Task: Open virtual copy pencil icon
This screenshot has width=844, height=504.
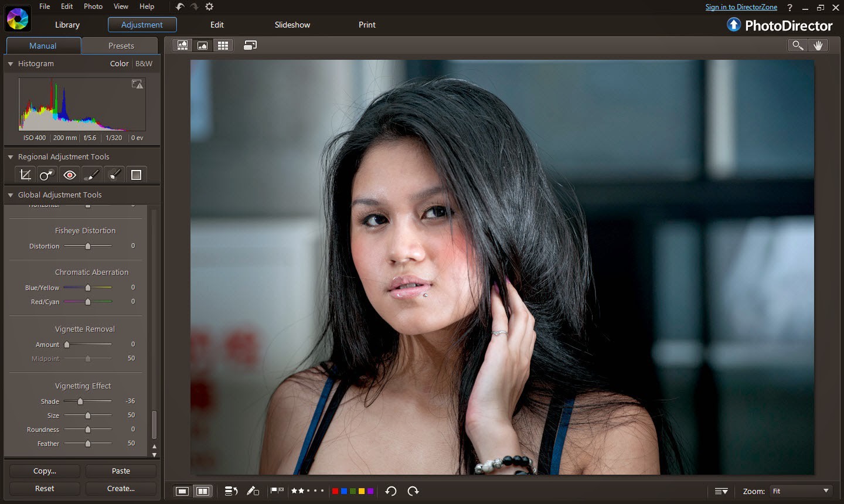Action: (x=253, y=491)
